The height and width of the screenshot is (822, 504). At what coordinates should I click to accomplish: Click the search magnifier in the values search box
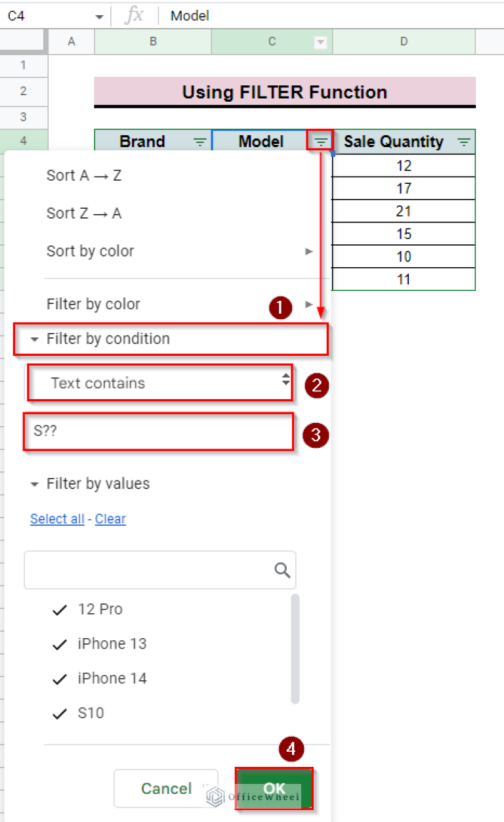(x=282, y=570)
